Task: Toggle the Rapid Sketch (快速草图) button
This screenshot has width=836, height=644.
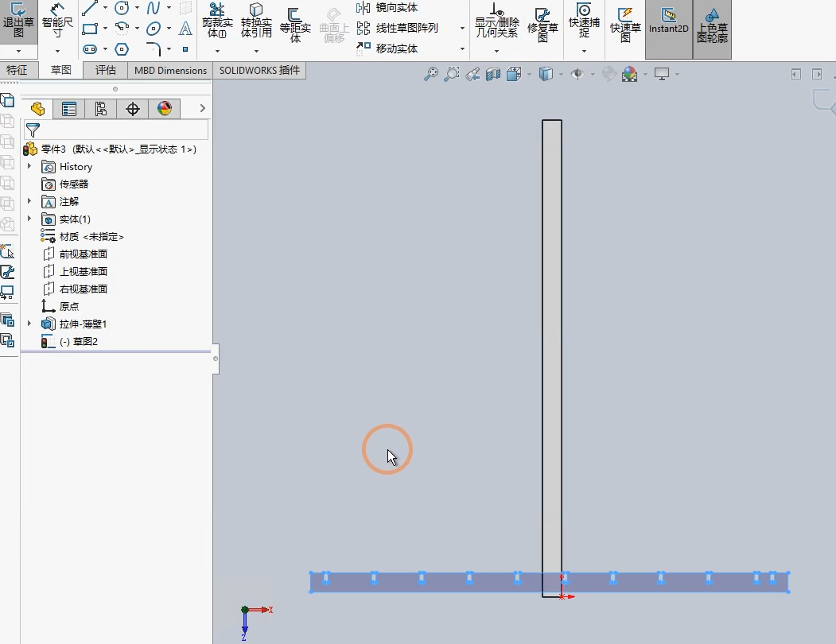Action: 625,24
